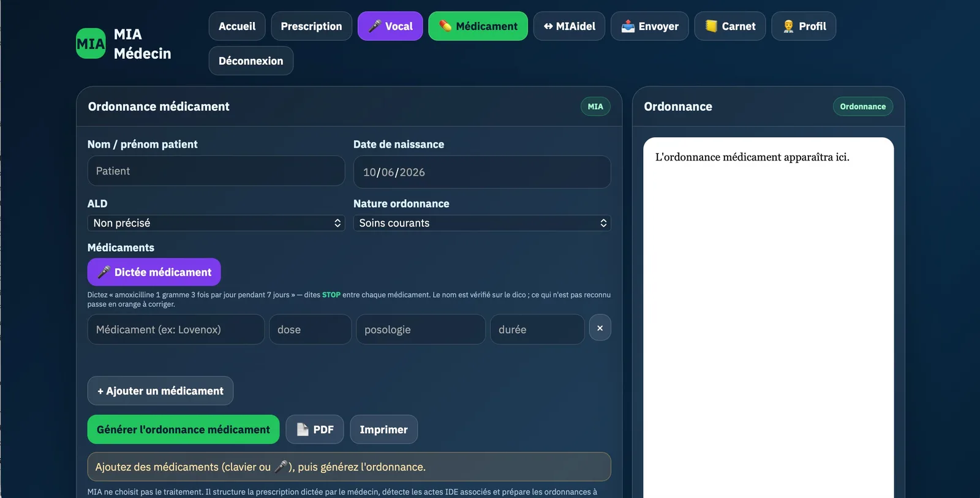Viewport: 980px width, 498px height.
Task: Click the Date de naissance field
Action: 482,172
